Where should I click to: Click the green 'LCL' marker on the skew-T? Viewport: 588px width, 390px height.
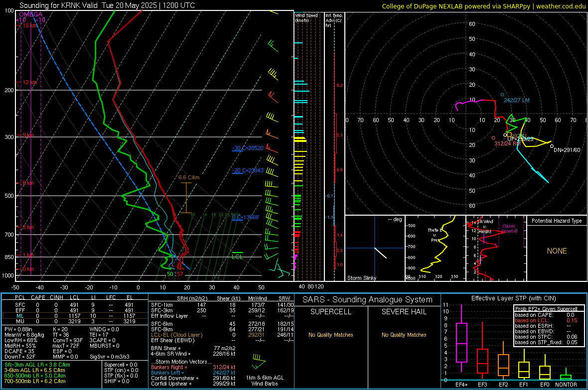click(x=237, y=257)
